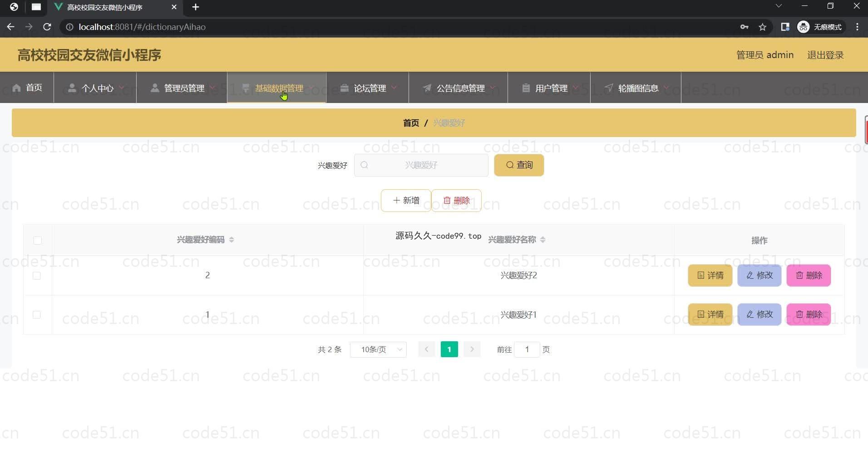Open 用户管理 menu item
Image resolution: width=868 pixels, height=462 pixels.
[549, 88]
